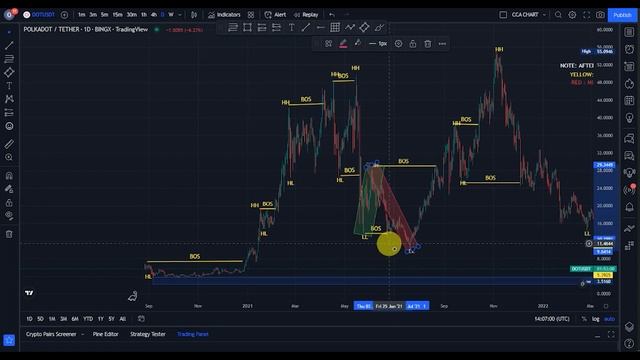Viewport: 640px width, 360px height.
Task: Select the ruler measure tool
Action: pyautogui.click(x=9, y=144)
